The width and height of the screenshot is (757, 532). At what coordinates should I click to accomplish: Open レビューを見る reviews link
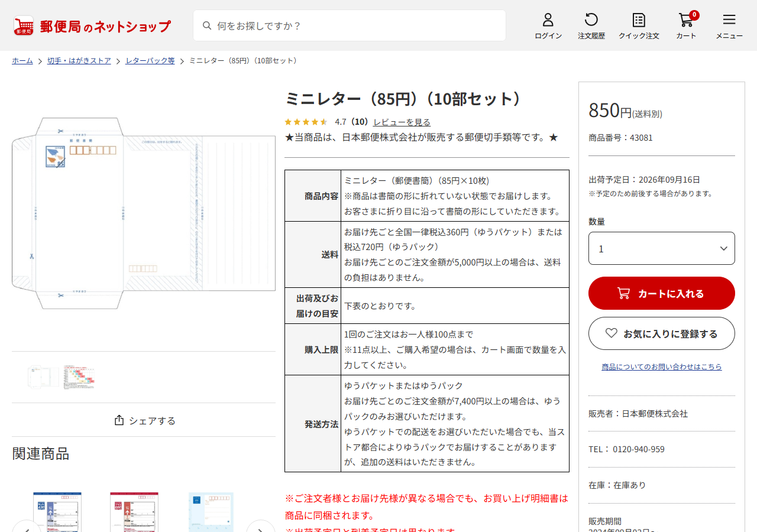[x=402, y=122]
